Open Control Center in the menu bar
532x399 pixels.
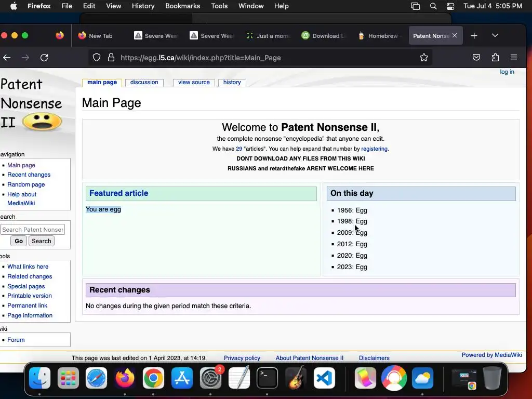[450, 6]
